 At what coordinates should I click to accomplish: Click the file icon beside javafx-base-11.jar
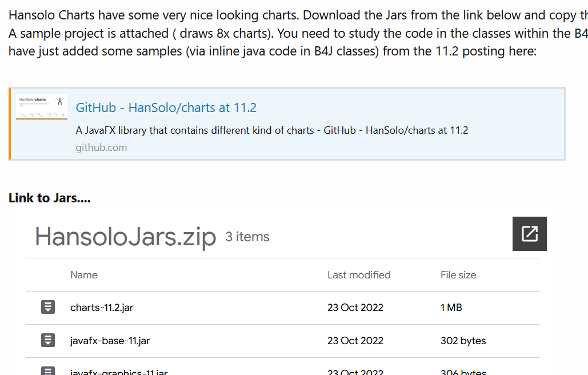[x=48, y=341]
